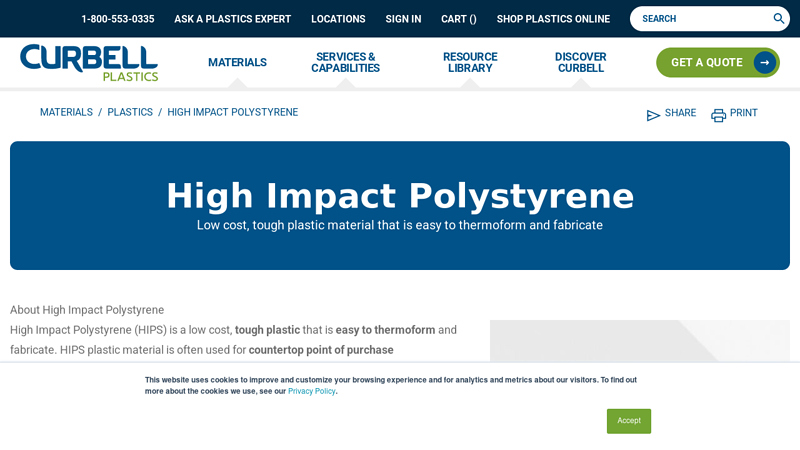
Task: Open the Resource Library menu
Action: coord(470,62)
